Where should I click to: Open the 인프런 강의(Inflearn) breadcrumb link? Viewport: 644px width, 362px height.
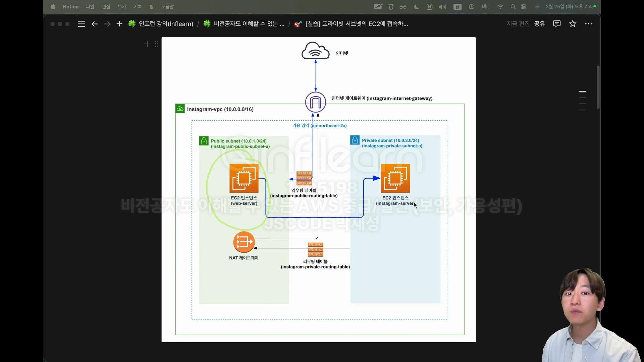point(166,24)
